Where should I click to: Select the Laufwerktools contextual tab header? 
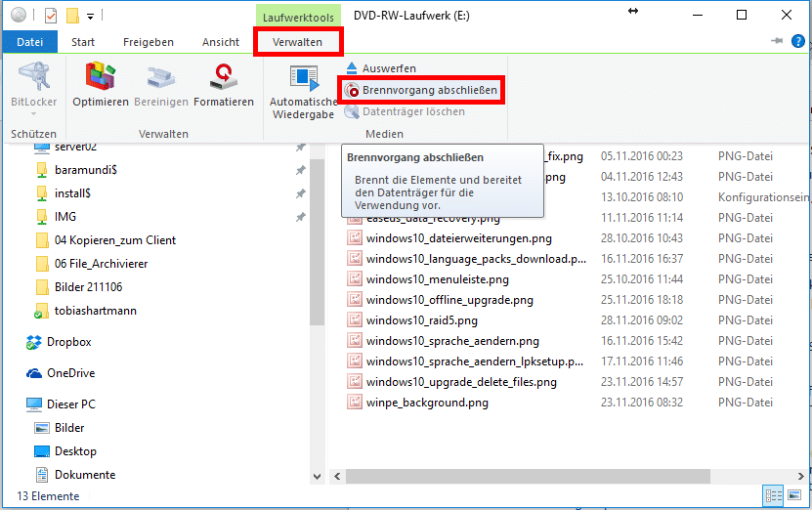298,17
